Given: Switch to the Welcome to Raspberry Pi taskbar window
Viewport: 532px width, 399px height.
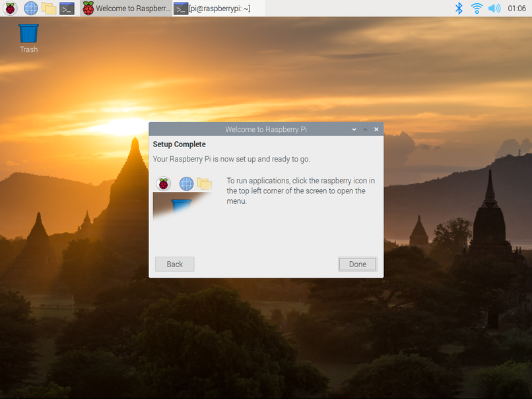Looking at the screenshot, I should [127, 8].
